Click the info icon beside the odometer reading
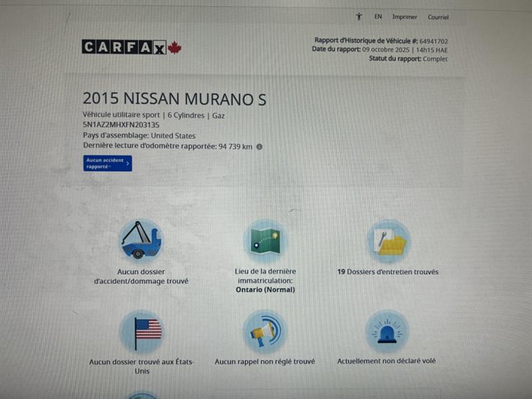This screenshot has height=399, width=532. (x=261, y=146)
